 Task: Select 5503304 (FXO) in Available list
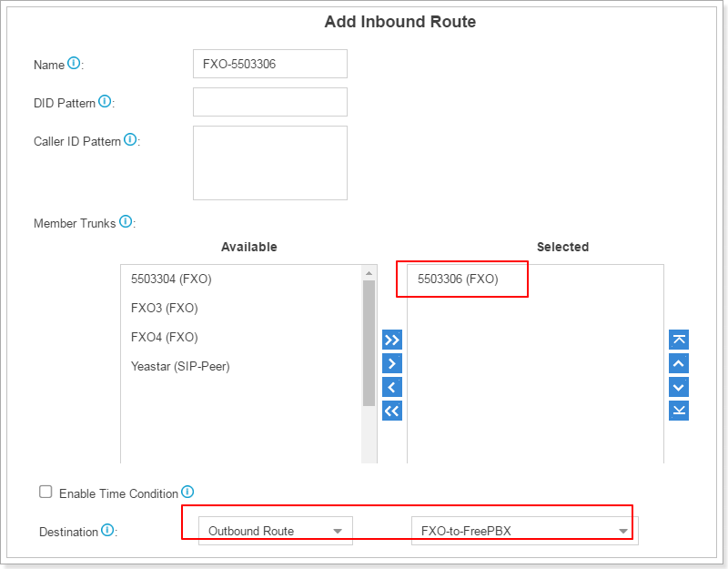(171, 279)
